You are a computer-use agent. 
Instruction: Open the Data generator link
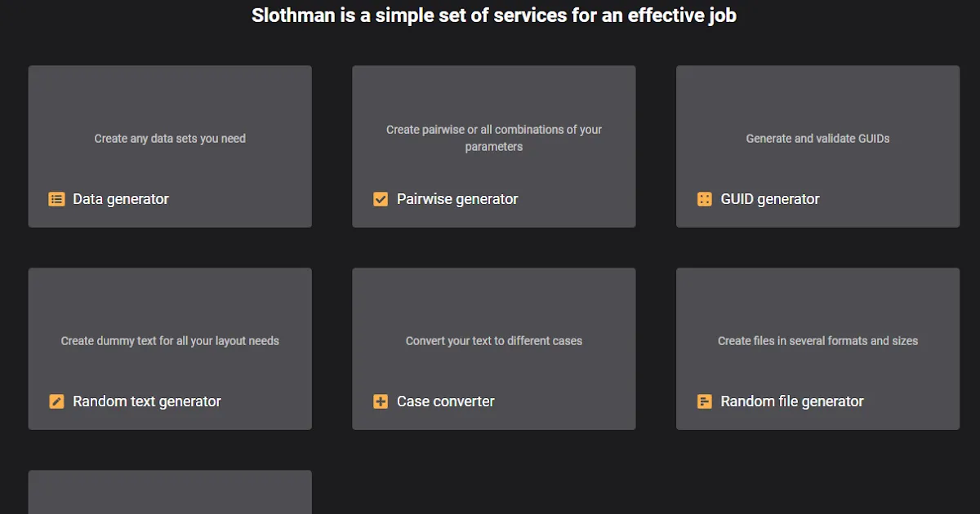(x=121, y=199)
